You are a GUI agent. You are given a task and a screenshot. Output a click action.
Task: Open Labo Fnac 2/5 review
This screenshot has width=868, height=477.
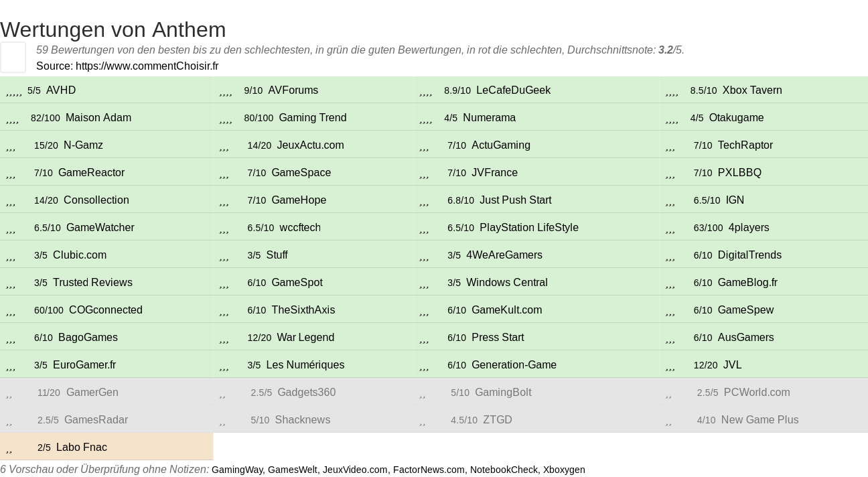82,448
